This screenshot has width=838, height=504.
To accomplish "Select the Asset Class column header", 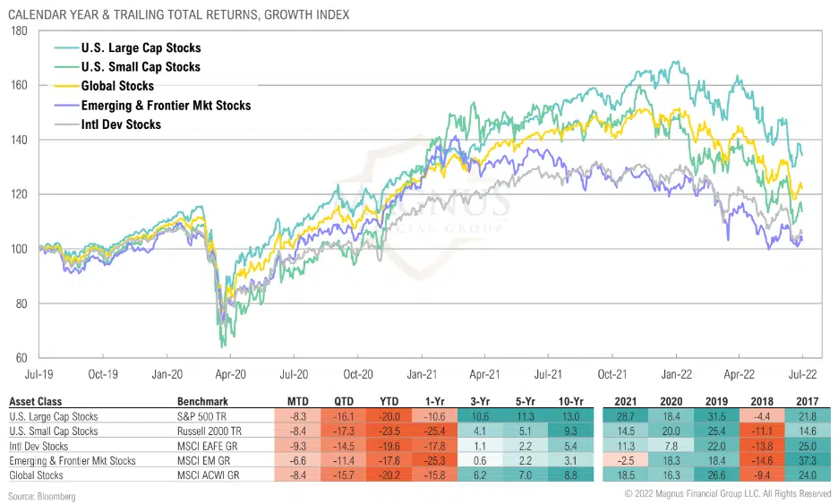I will pyautogui.click(x=34, y=403).
